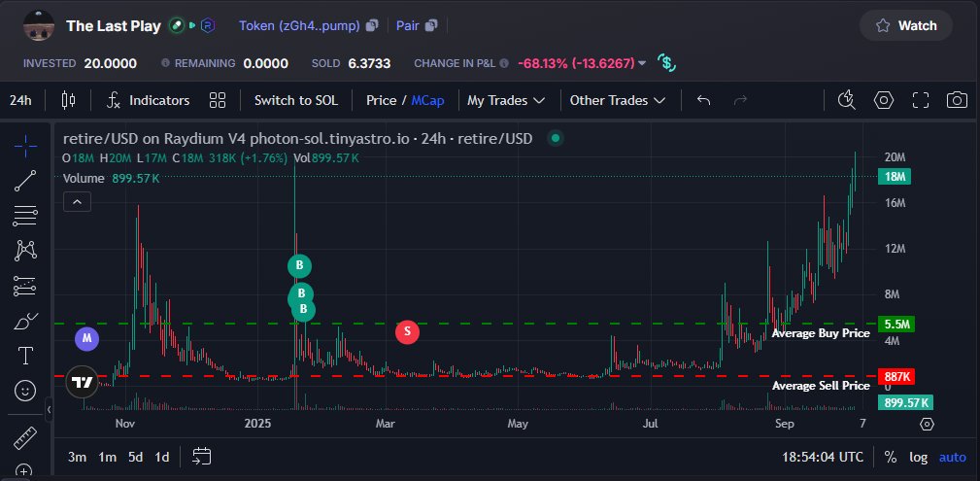The height and width of the screenshot is (481, 980).
Task: Click the topmost green B buy marker
Action: coord(299,266)
